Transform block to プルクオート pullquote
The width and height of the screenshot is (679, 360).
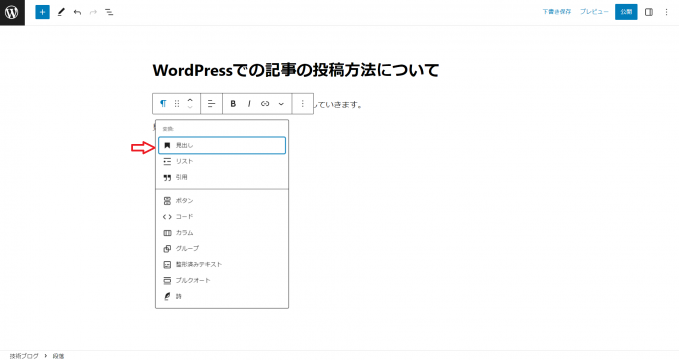point(222,280)
